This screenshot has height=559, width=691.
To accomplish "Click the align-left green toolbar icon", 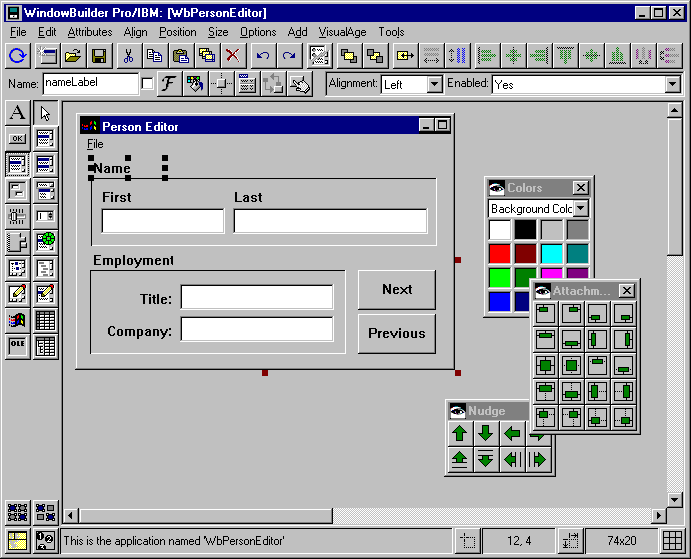I will [x=487, y=56].
